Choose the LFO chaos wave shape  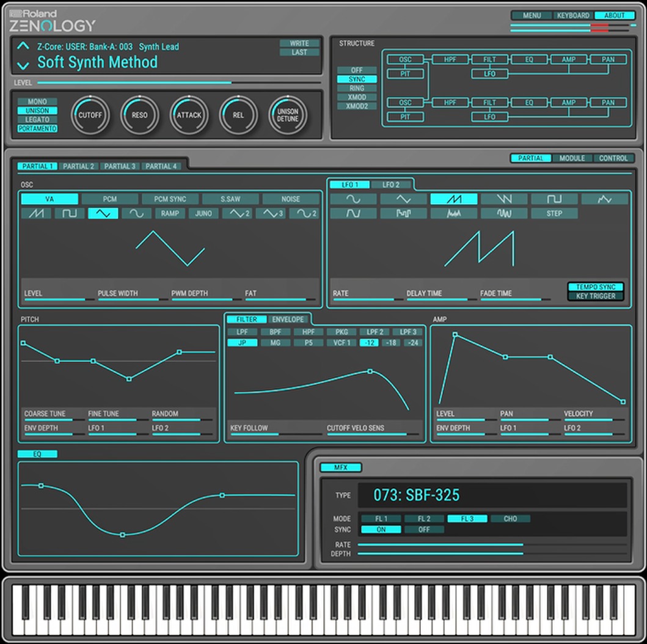(454, 213)
